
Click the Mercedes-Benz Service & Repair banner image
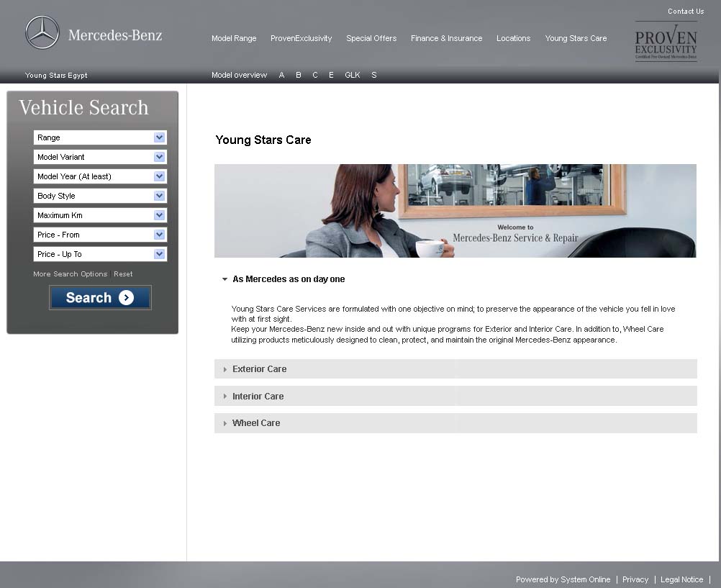coord(455,211)
